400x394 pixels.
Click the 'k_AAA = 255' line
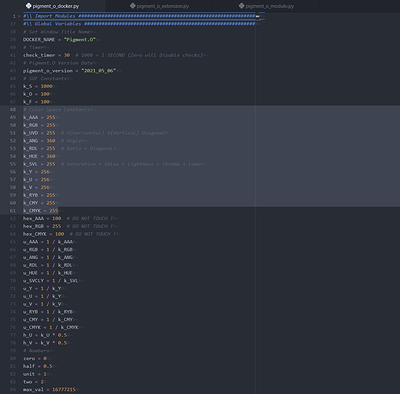click(39, 117)
